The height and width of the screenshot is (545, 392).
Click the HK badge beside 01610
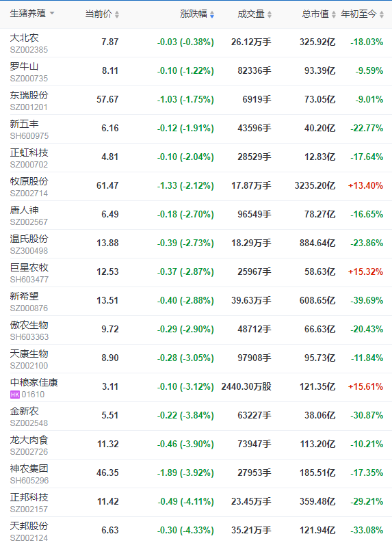[x=15, y=395]
